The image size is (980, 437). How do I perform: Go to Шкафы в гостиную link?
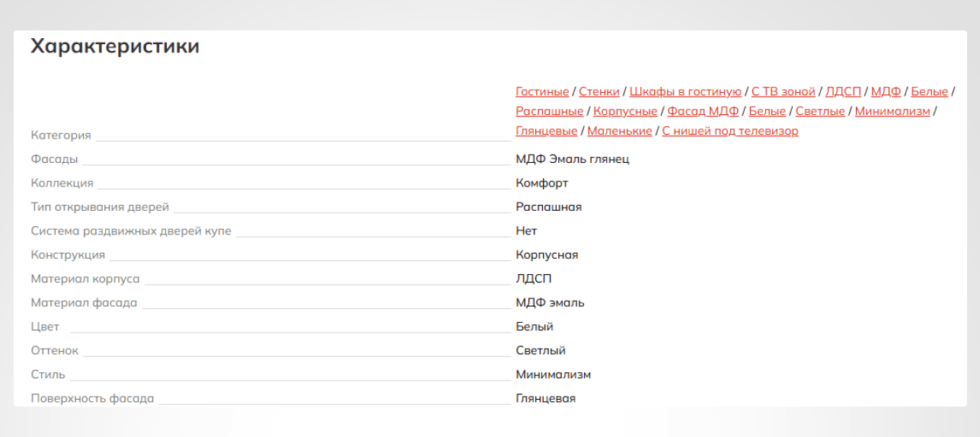pyautogui.click(x=685, y=91)
